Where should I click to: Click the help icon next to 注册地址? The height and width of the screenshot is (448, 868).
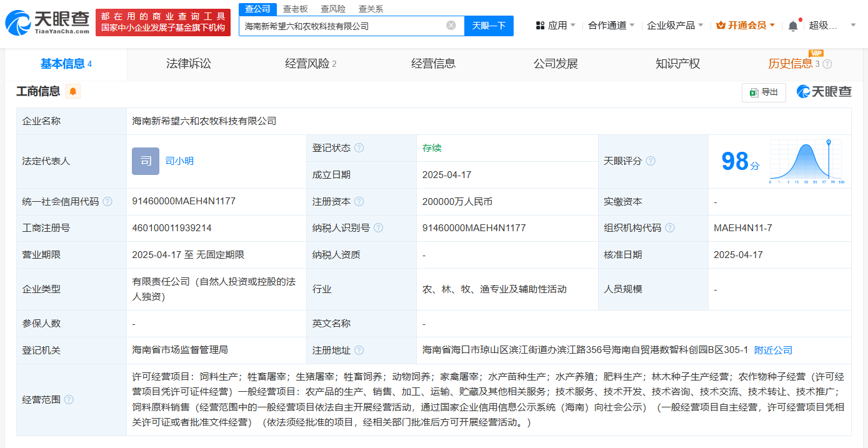[359, 351]
